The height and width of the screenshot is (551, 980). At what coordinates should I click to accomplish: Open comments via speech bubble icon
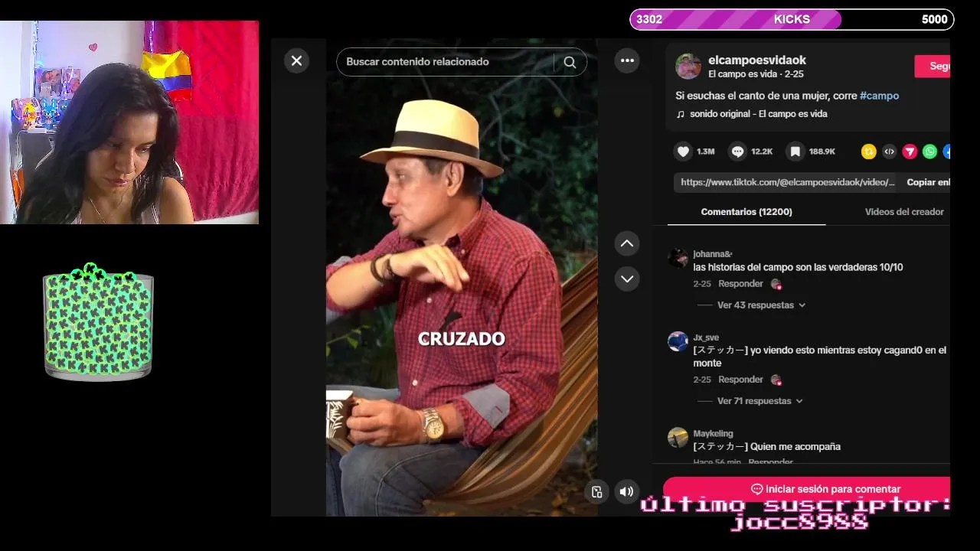[x=737, y=152]
